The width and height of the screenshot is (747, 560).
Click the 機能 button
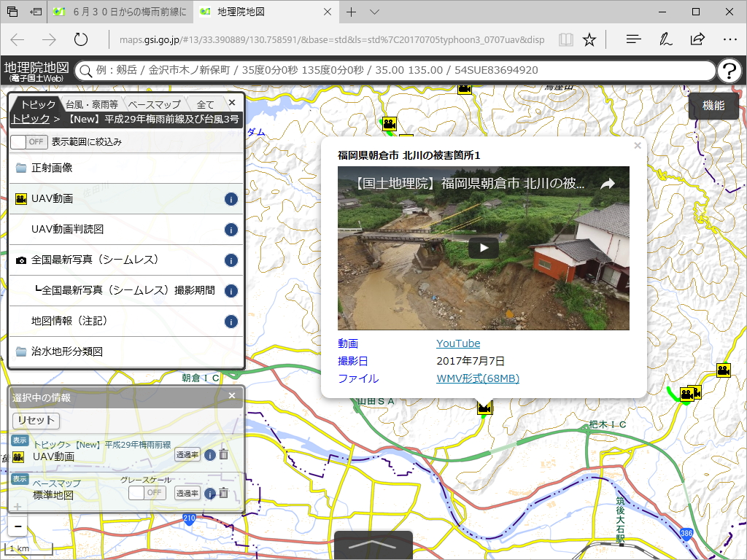pos(713,106)
